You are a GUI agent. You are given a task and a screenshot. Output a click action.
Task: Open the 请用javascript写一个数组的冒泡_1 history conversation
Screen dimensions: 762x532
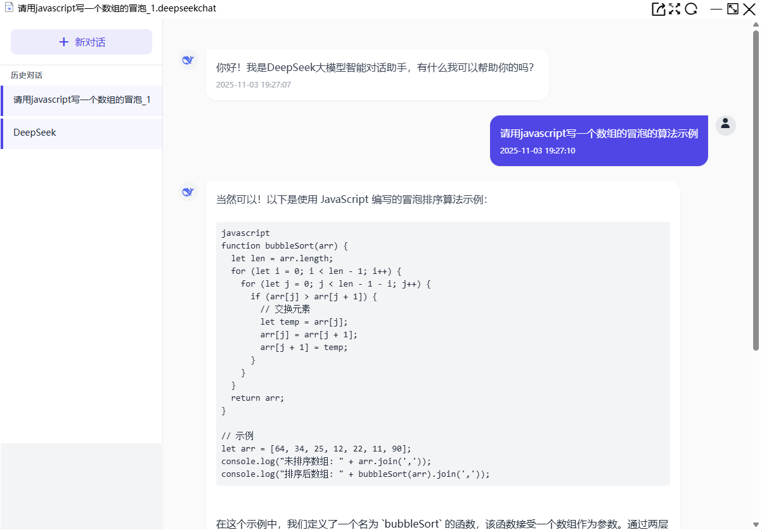pyautogui.click(x=82, y=100)
